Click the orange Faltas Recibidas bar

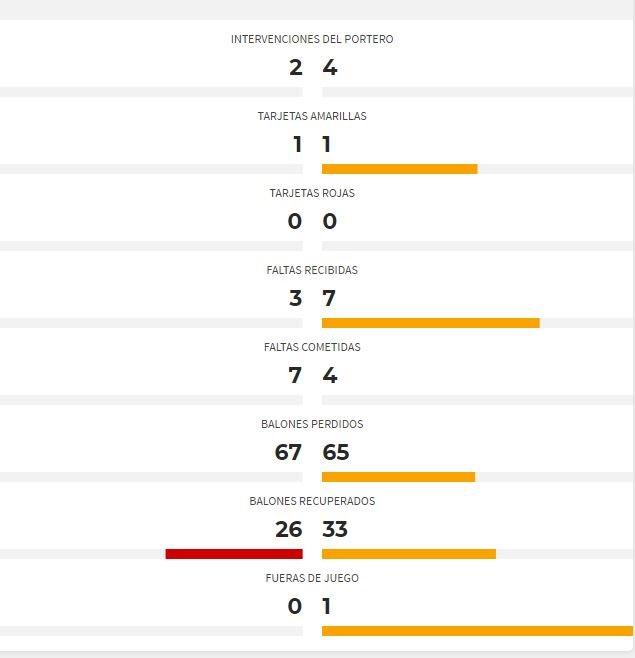(431, 323)
